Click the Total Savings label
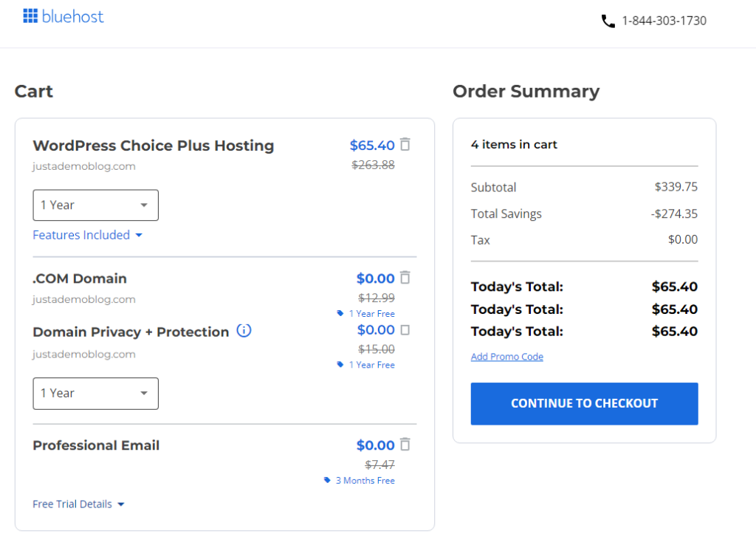The image size is (756, 548). pyautogui.click(x=506, y=213)
